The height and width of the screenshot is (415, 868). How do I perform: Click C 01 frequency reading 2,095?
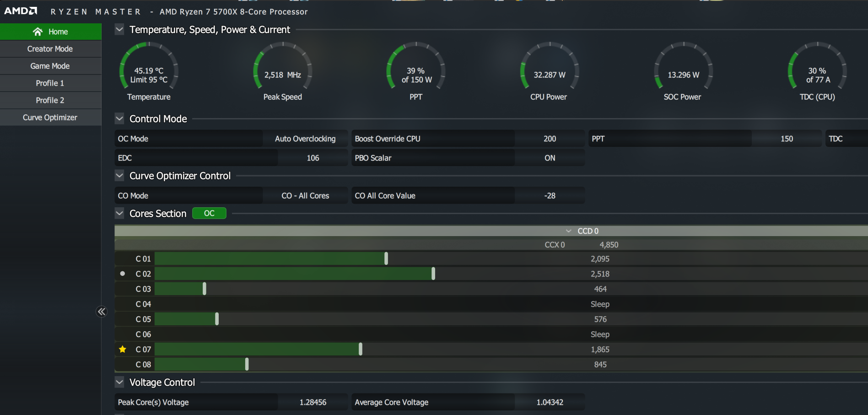click(600, 259)
